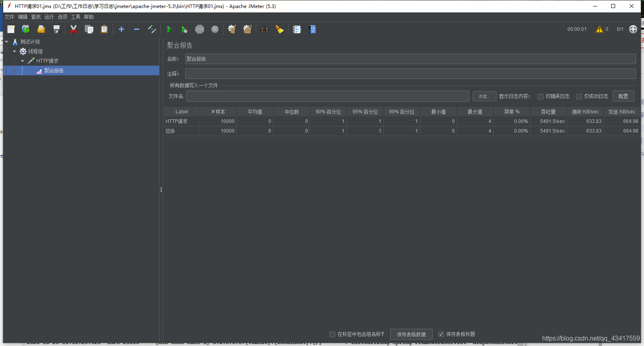Image resolution: width=644 pixels, height=346 pixels.
Task: Open the 文件 menu
Action: [x=9, y=17]
